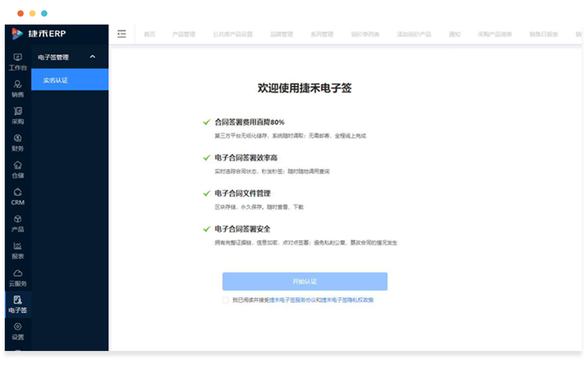Click the 电子合同文件管理 text
The height and width of the screenshot is (366, 588).
pos(242,193)
